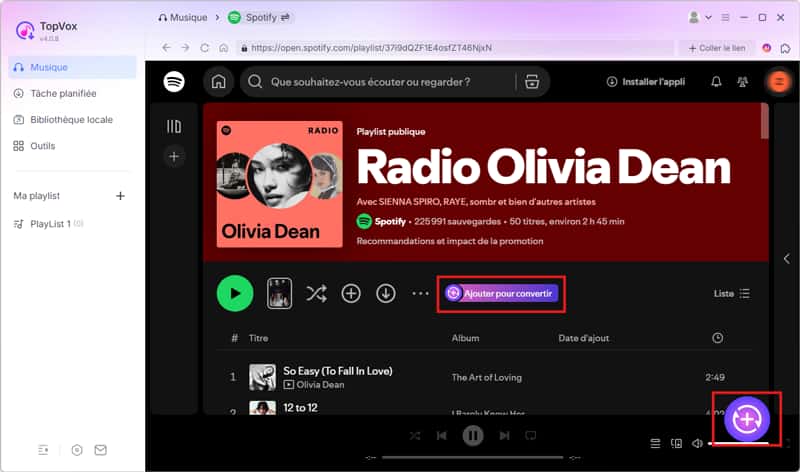Skip to next track
The image size is (800, 472).
(x=504, y=436)
